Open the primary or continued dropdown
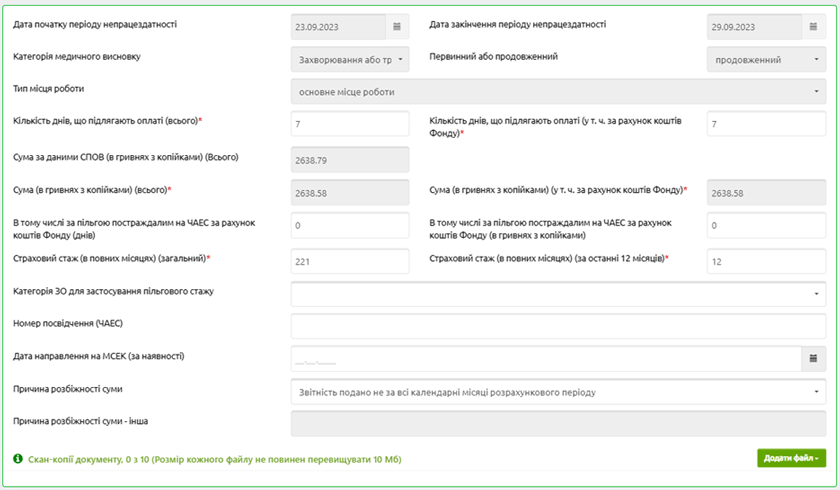 pyautogui.click(x=766, y=60)
